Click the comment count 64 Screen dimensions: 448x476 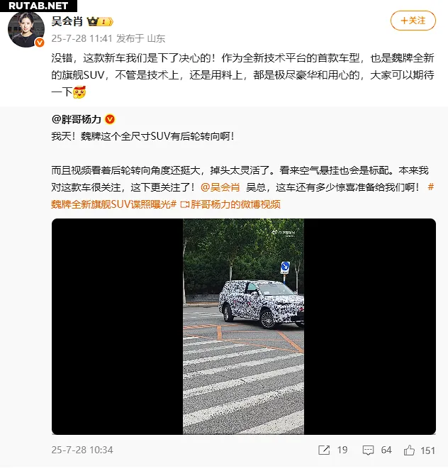pos(386,450)
